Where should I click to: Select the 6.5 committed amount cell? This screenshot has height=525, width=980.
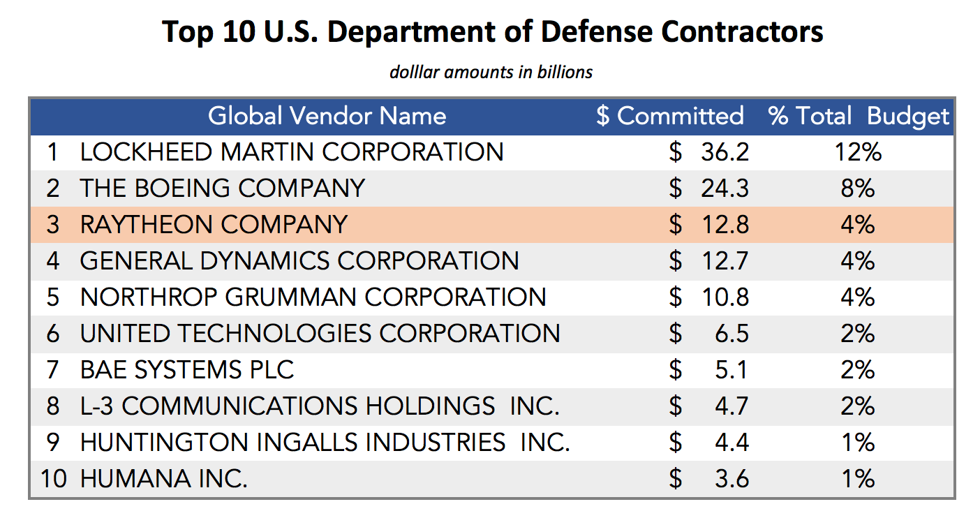click(732, 333)
